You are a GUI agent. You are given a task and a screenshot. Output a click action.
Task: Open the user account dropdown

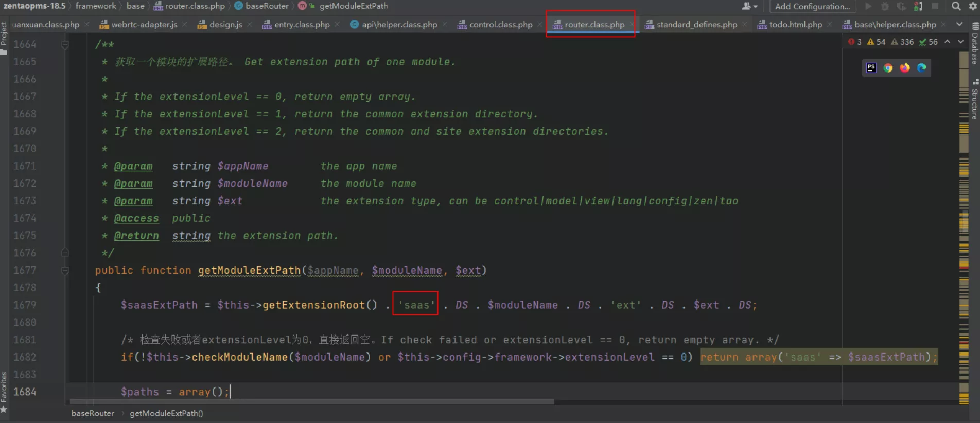(749, 6)
